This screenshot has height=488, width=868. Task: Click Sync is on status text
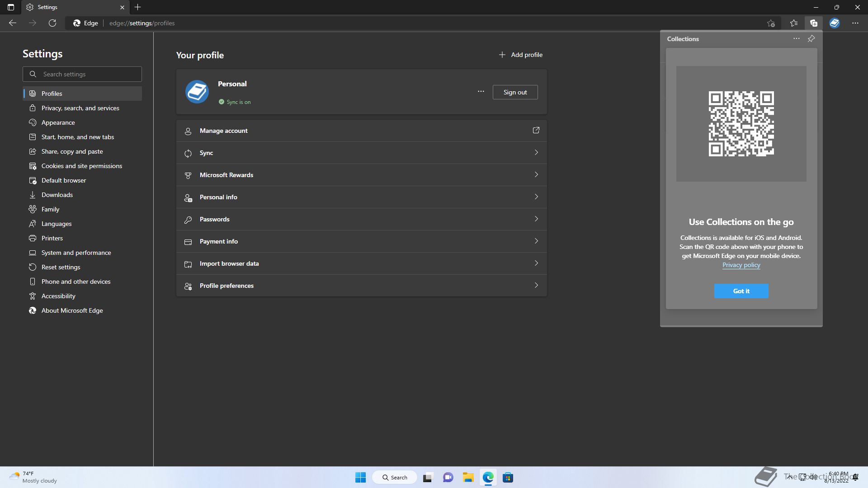coord(239,102)
